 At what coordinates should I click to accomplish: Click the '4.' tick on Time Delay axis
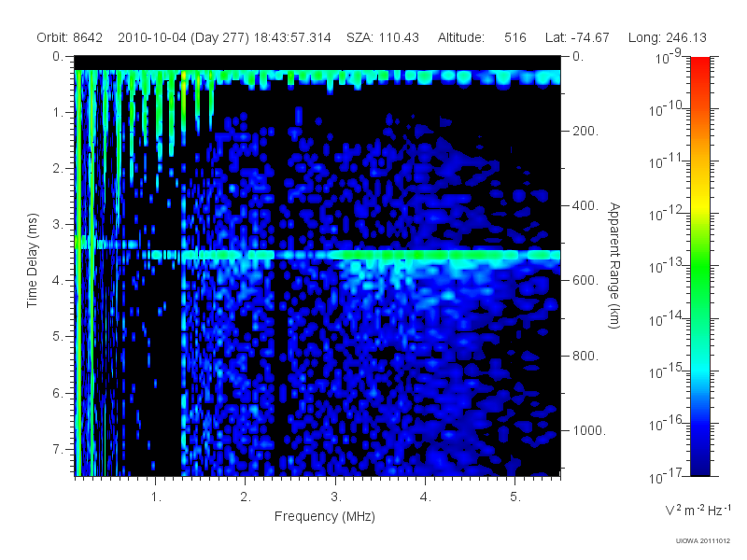[58, 281]
